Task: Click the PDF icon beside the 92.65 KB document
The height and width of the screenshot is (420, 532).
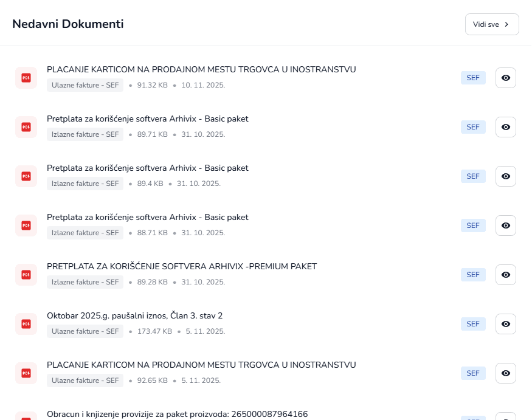Action: point(26,373)
